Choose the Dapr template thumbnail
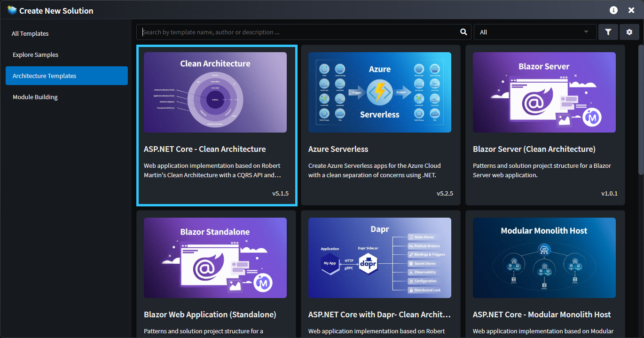Image resolution: width=644 pixels, height=338 pixels. [380, 258]
